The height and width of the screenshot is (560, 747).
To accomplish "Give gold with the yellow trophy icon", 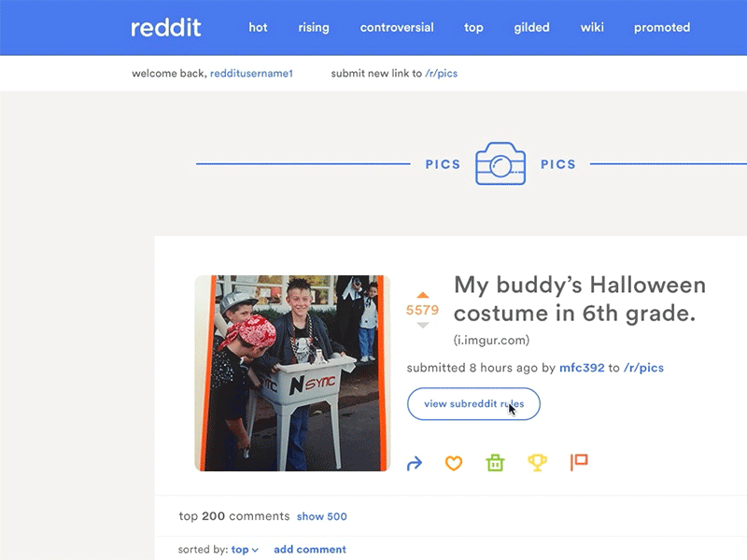I will (x=538, y=462).
